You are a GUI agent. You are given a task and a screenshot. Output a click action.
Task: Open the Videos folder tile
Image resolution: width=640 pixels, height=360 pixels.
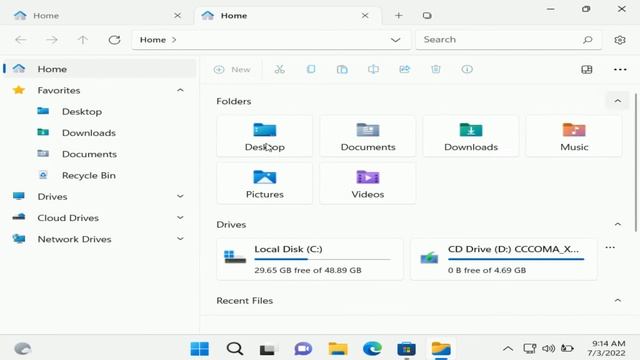(x=368, y=183)
